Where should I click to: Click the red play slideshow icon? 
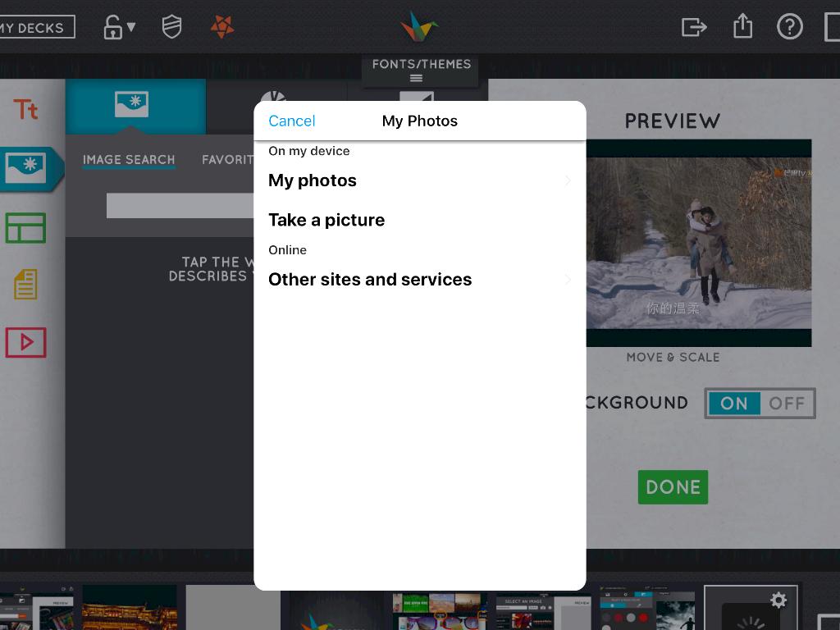tap(25, 342)
